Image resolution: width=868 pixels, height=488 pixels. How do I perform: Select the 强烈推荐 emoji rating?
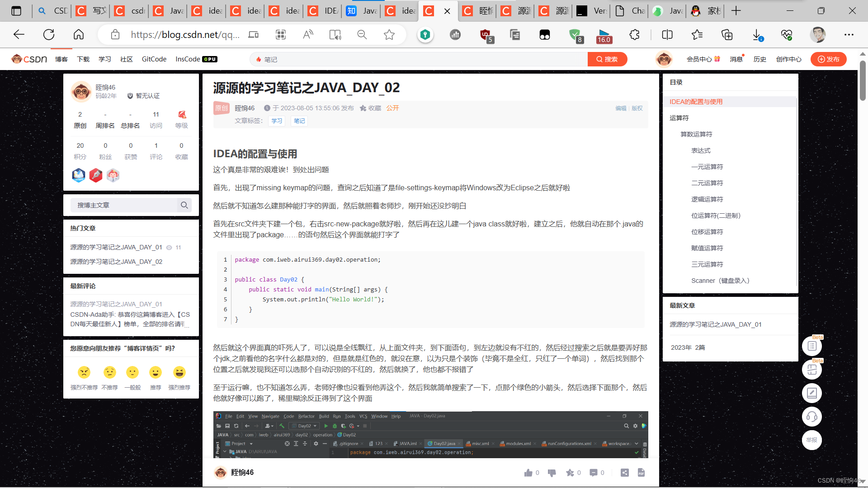pyautogui.click(x=179, y=371)
